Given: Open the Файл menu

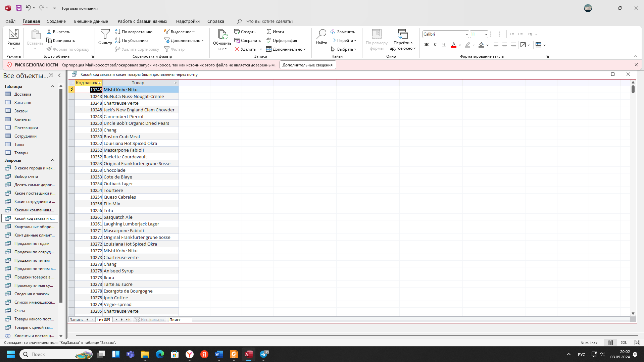Looking at the screenshot, I should [10, 21].
